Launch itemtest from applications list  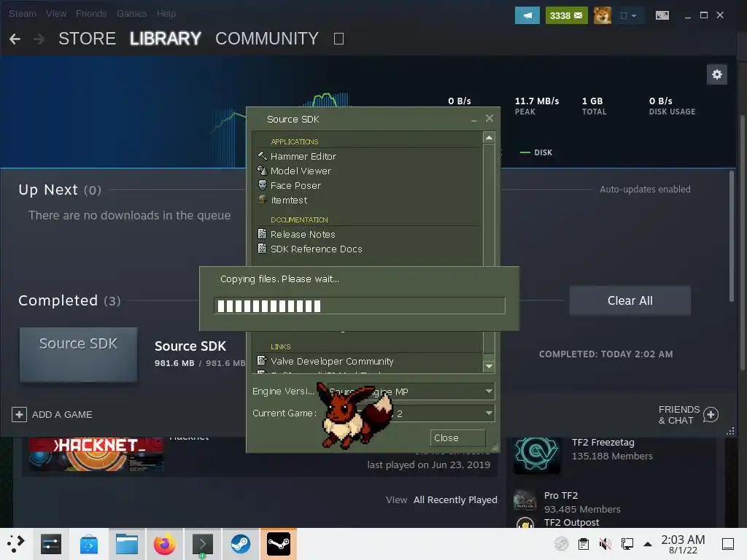coord(289,201)
